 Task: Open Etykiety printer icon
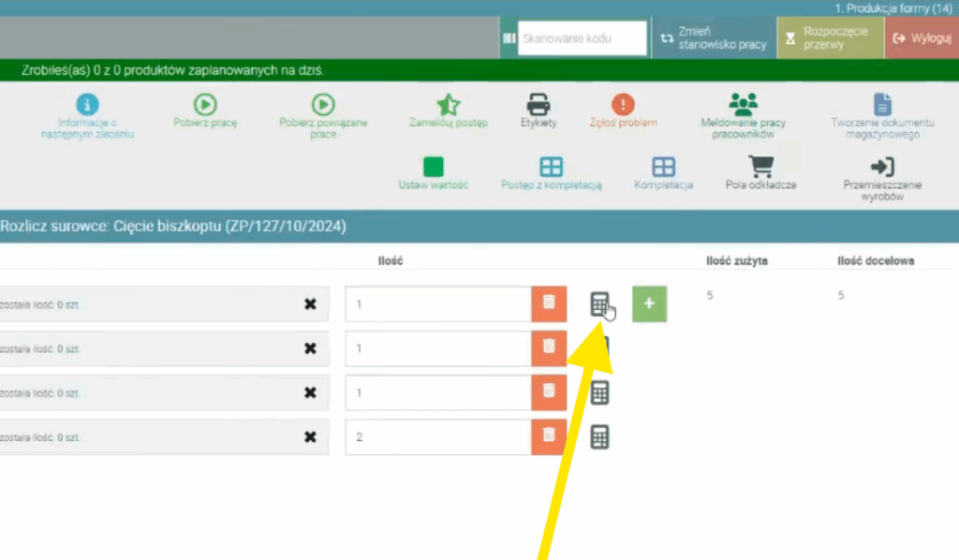click(539, 105)
